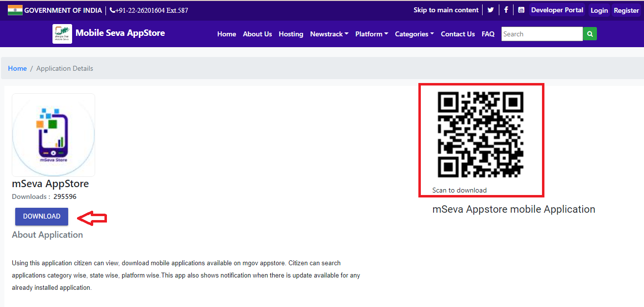This screenshot has height=307, width=644.
Task: Click the Register button
Action: (x=626, y=10)
